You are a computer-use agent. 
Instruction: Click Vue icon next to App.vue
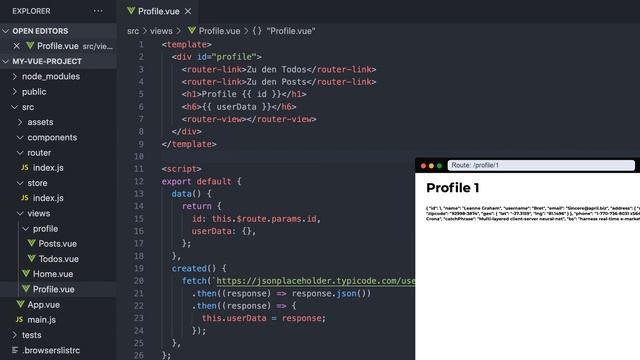click(x=20, y=304)
